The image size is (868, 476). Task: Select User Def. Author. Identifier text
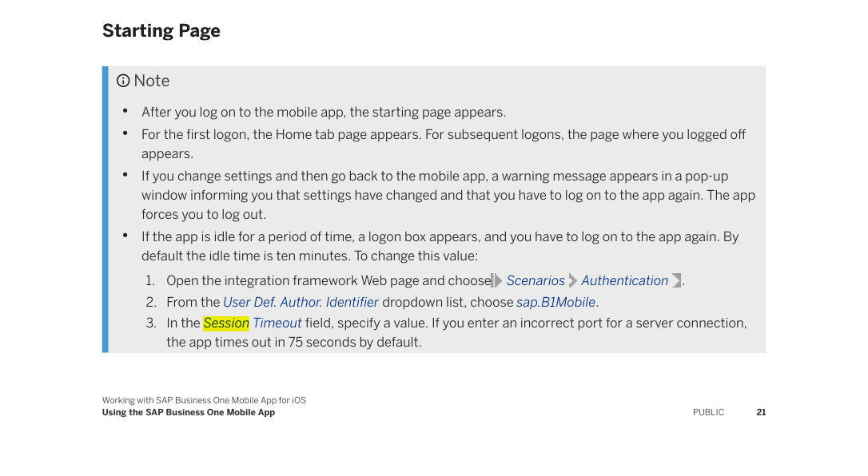[301, 303]
